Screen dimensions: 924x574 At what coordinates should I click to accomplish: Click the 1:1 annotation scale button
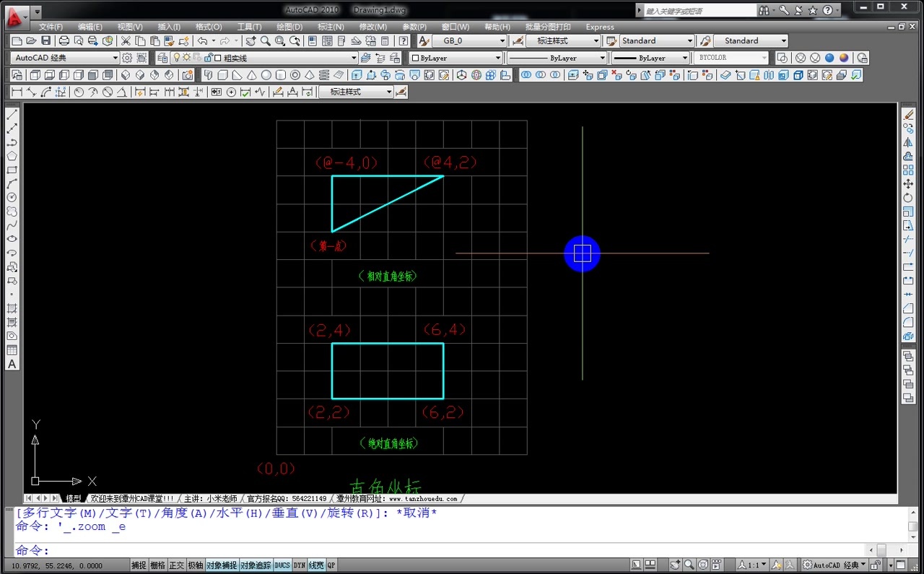click(x=751, y=565)
